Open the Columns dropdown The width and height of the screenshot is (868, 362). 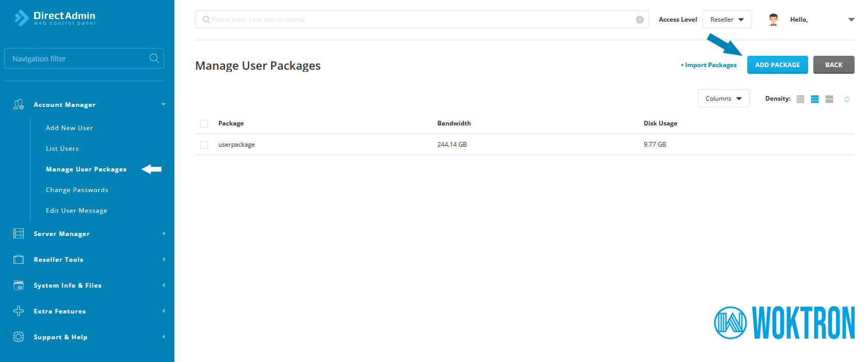tap(723, 99)
